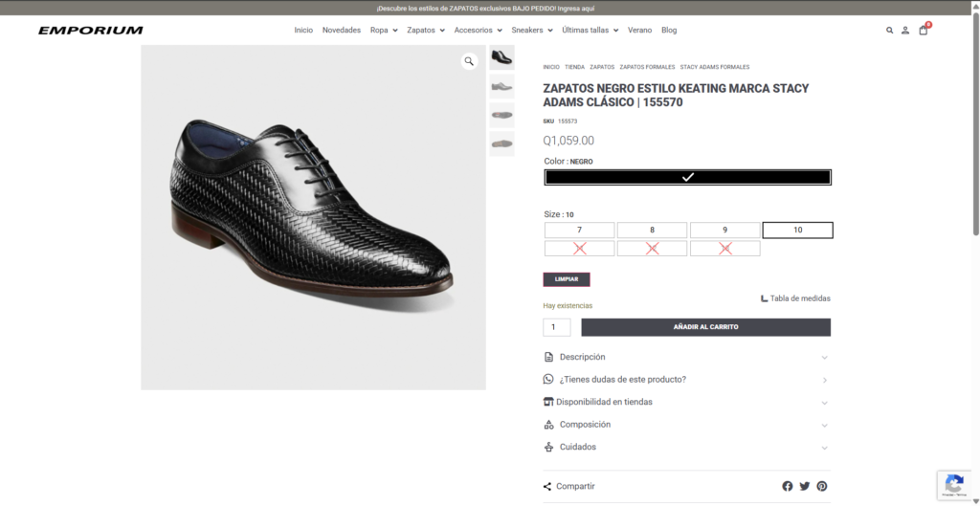Click the WhatsApp icon beside product questions

548,379
